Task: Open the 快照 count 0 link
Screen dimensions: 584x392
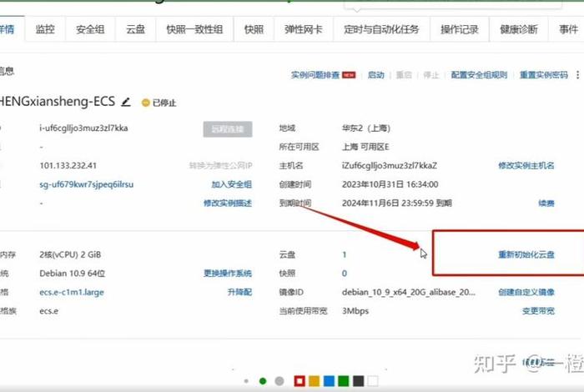Action: click(x=344, y=274)
